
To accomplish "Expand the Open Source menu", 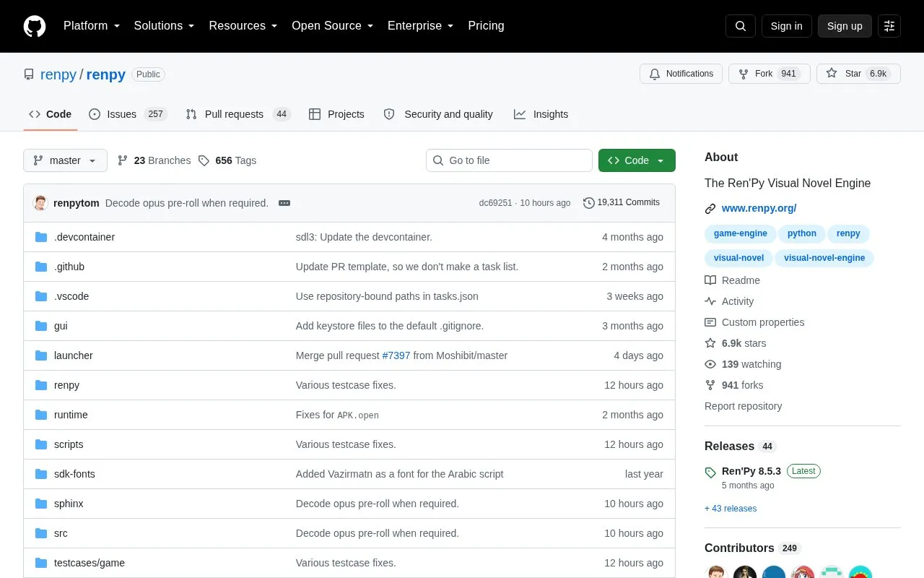I will point(333,26).
